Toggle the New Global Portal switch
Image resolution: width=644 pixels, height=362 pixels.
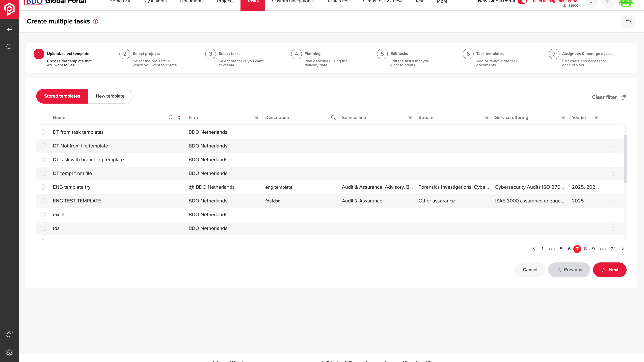pos(522,2)
